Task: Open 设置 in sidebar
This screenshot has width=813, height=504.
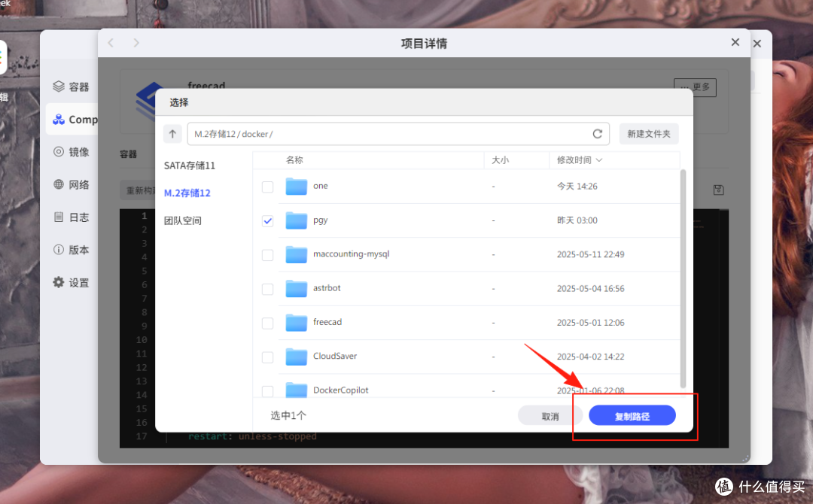Action: pyautogui.click(x=71, y=282)
